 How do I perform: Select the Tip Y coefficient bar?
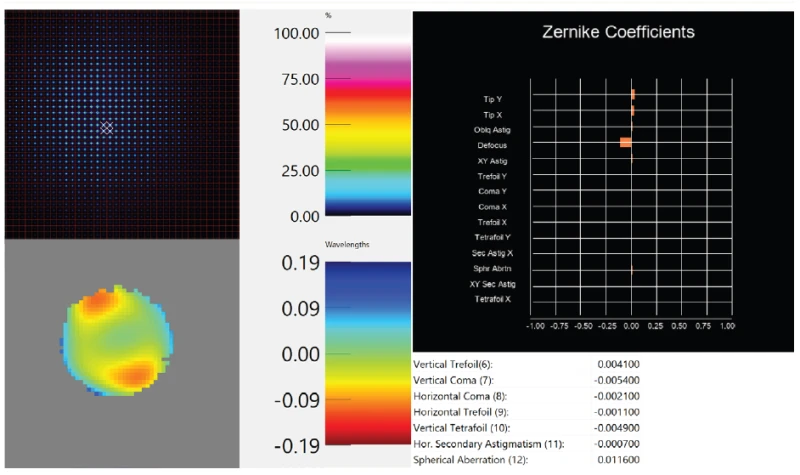pos(633,95)
